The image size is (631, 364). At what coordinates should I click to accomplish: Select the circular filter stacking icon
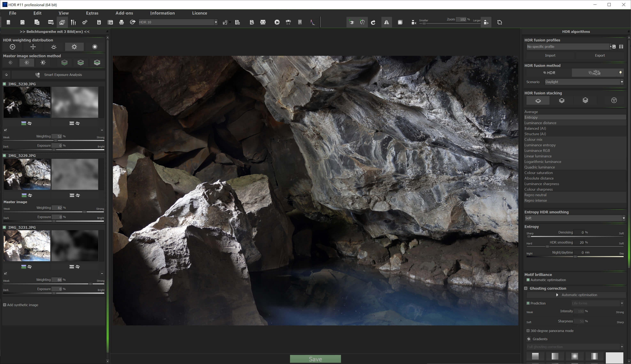coord(614,101)
